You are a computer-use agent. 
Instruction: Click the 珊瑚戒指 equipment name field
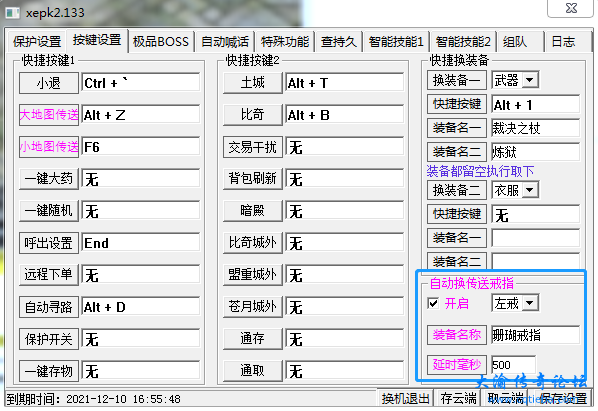tap(536, 335)
